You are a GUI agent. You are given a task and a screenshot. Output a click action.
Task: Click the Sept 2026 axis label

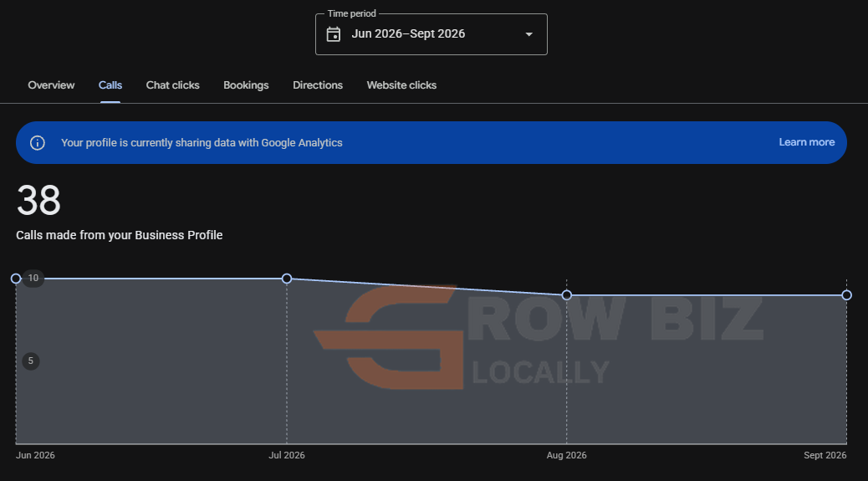coord(825,455)
